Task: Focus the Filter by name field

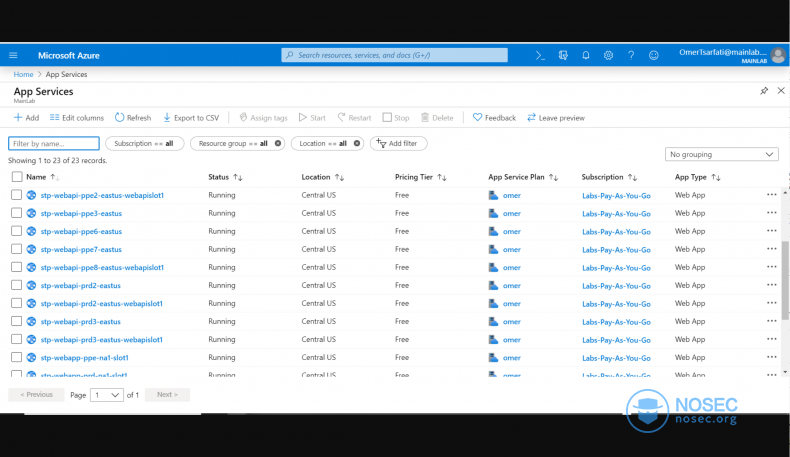Action: (x=54, y=144)
